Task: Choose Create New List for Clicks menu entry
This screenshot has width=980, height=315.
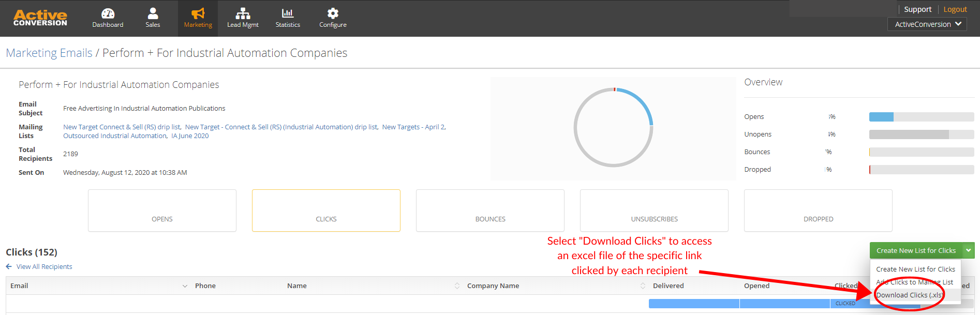Action: (915, 269)
